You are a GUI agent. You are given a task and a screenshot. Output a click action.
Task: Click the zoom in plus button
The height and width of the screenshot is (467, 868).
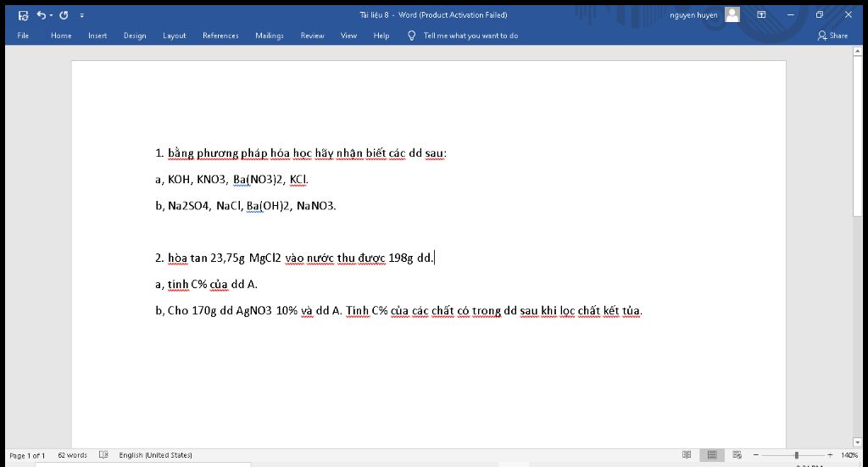[x=830, y=455]
